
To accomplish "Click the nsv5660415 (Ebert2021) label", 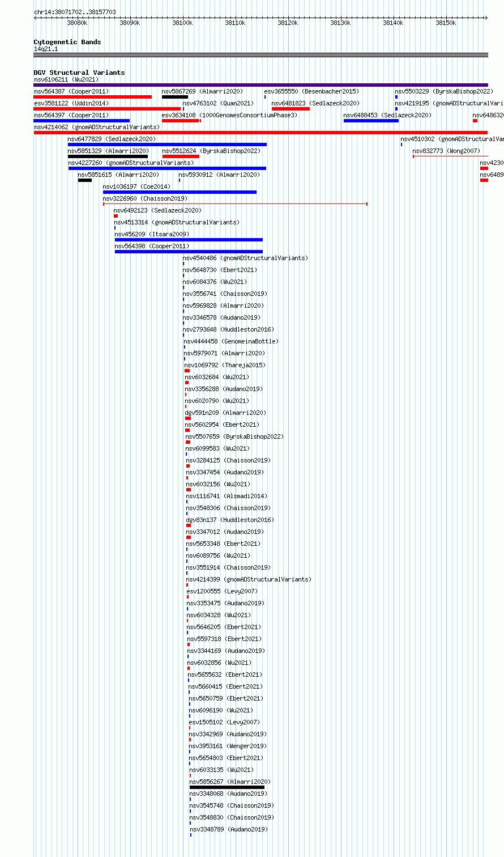I will pos(226,686).
